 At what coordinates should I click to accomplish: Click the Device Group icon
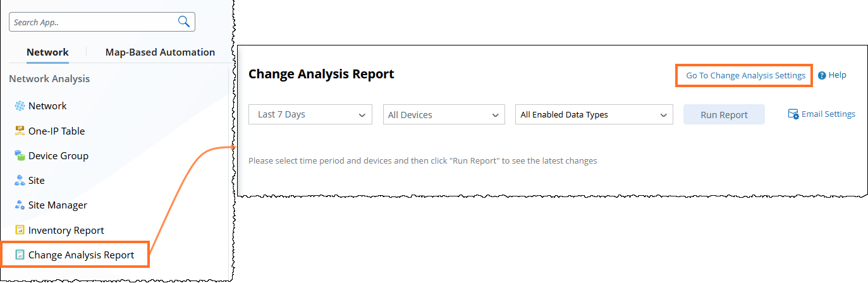[20, 155]
